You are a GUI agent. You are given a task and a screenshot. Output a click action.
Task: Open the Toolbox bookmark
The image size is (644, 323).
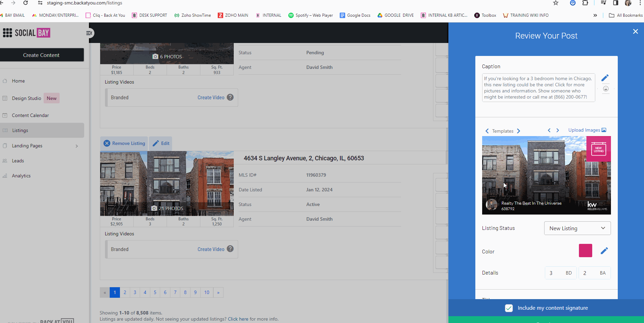point(485,15)
